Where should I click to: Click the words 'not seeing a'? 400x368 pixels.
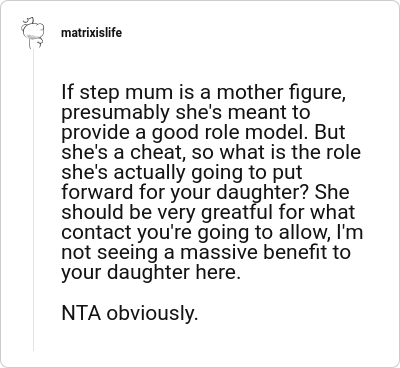pos(118,253)
